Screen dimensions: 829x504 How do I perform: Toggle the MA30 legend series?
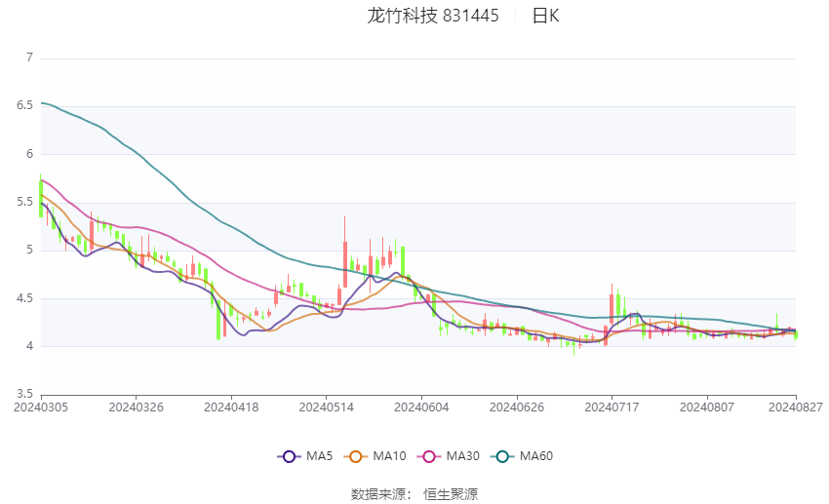pyautogui.click(x=449, y=456)
